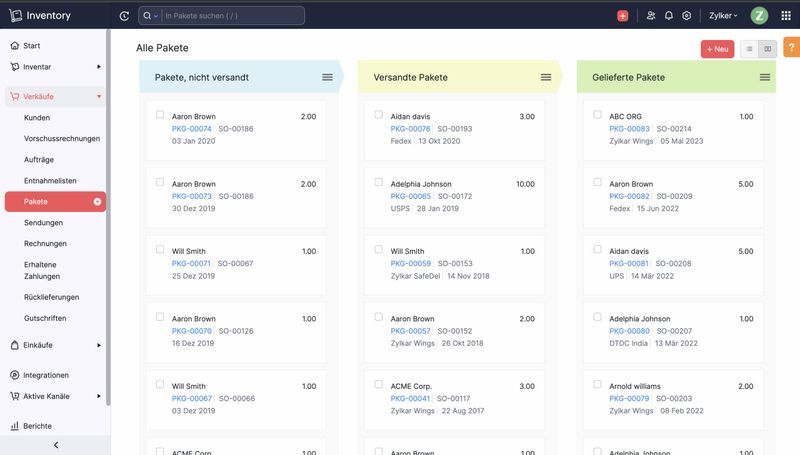Viewport: 800px width, 455px height.
Task: Open package link PKG-00041
Action: click(x=410, y=398)
